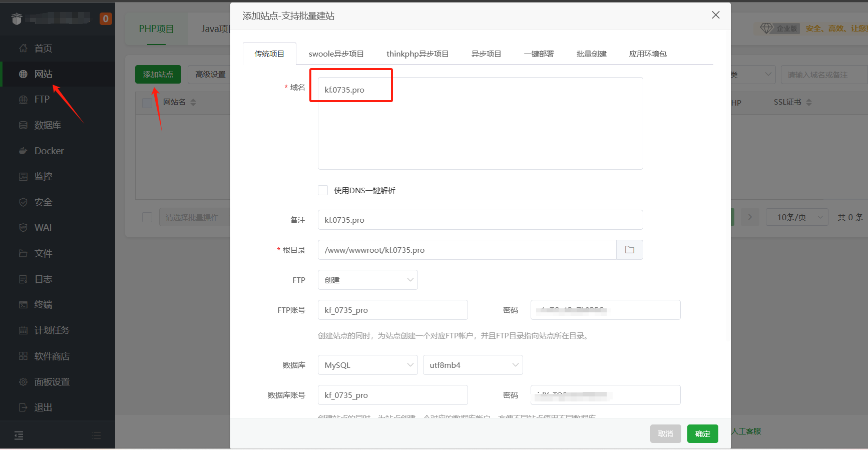Click the database 密码 input field
Viewport: 868px width, 450px height.
[x=606, y=395]
